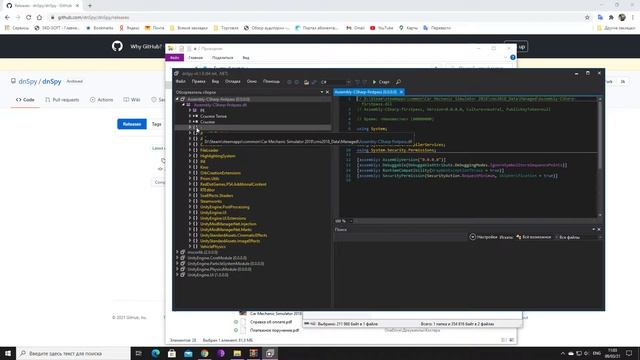Click the open file folder icon in dnSpy toolbar
Image resolution: width=640 pixels, height=360 pixels.
(x=306, y=82)
